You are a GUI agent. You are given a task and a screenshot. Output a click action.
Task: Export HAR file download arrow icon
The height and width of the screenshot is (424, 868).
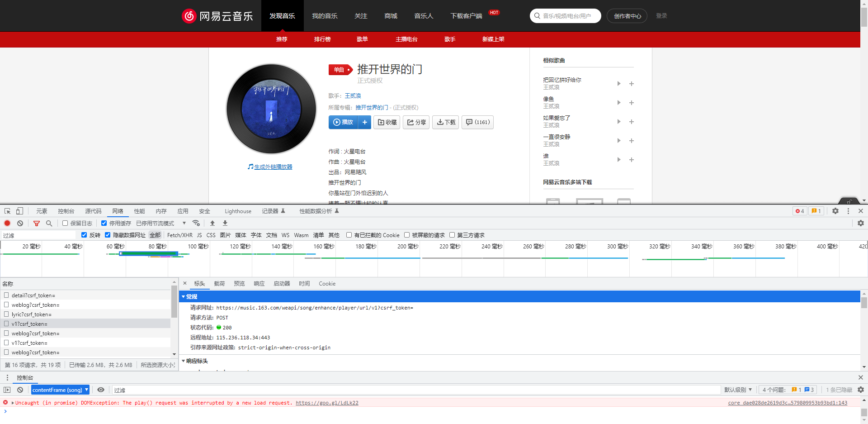tap(225, 223)
